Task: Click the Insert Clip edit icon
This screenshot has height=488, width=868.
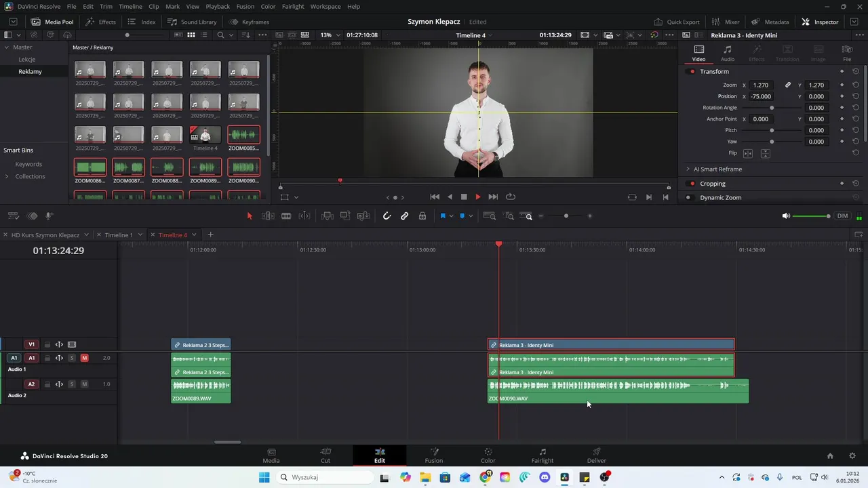Action: pos(327,216)
